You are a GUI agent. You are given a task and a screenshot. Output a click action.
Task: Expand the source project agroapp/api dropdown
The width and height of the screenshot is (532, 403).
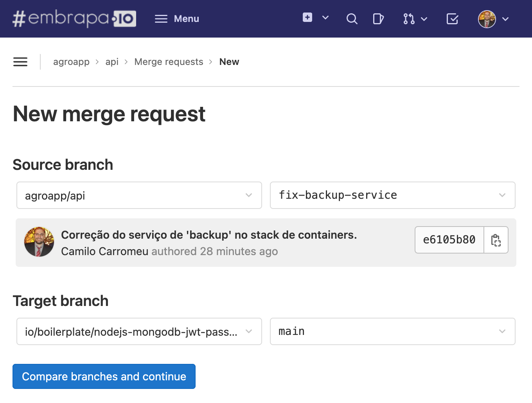point(139,195)
